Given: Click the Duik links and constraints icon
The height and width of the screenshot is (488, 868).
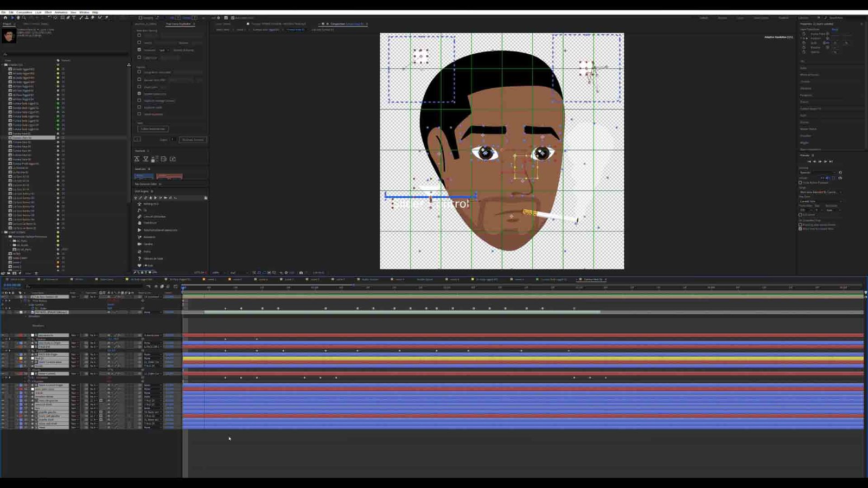Looking at the screenshot, I should pyautogui.click(x=139, y=216).
